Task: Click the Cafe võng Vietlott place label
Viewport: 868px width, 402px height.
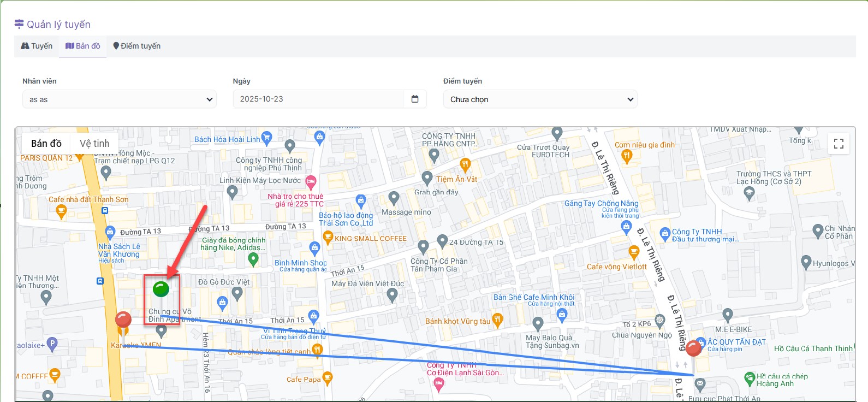Action: [x=616, y=267]
